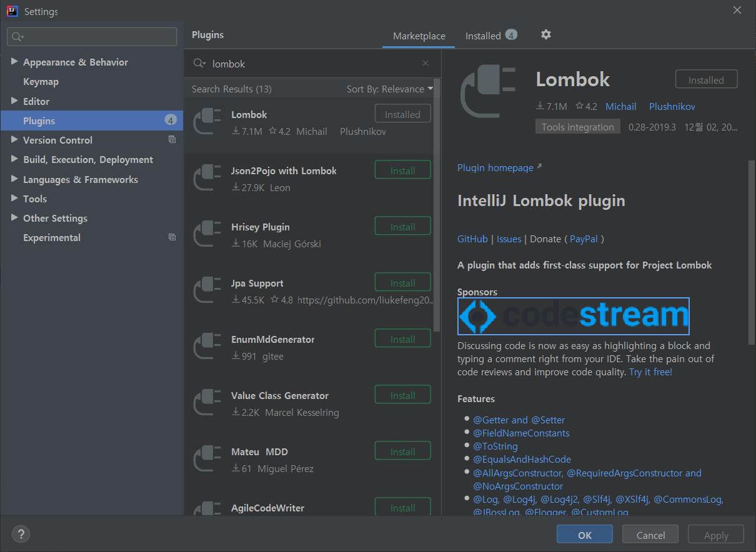Open the PayPal donate link
756x552 pixels.
pyautogui.click(x=584, y=239)
